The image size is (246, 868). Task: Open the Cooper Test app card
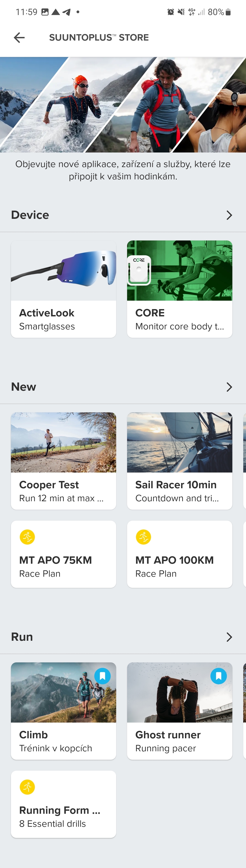point(64,461)
